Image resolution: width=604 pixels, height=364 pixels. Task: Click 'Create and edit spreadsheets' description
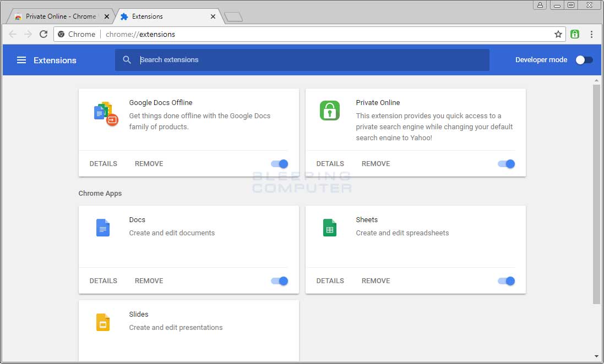(x=402, y=233)
